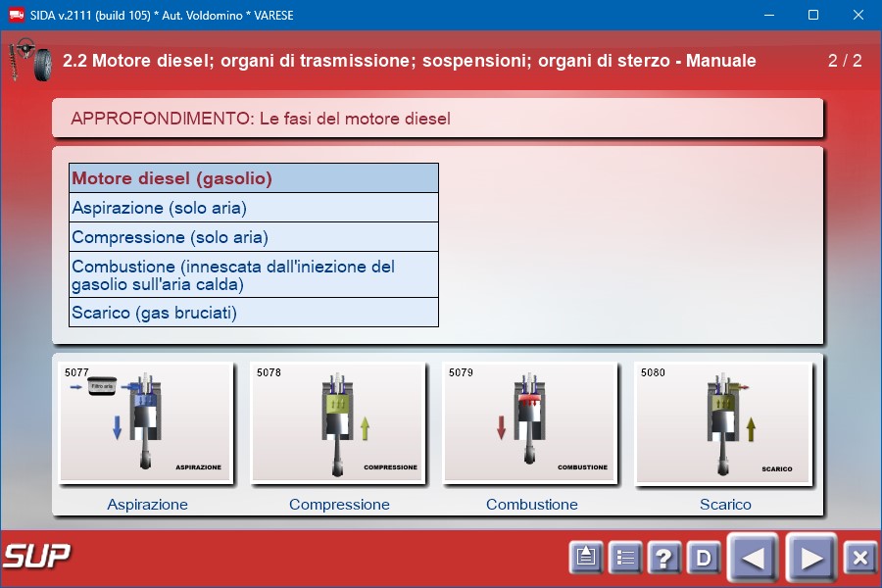Click the question mark help icon

click(x=663, y=559)
